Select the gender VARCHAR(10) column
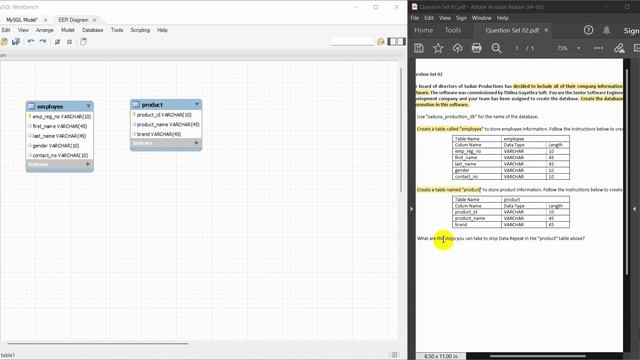Image resolution: width=640 pixels, height=360 pixels. tap(60, 146)
